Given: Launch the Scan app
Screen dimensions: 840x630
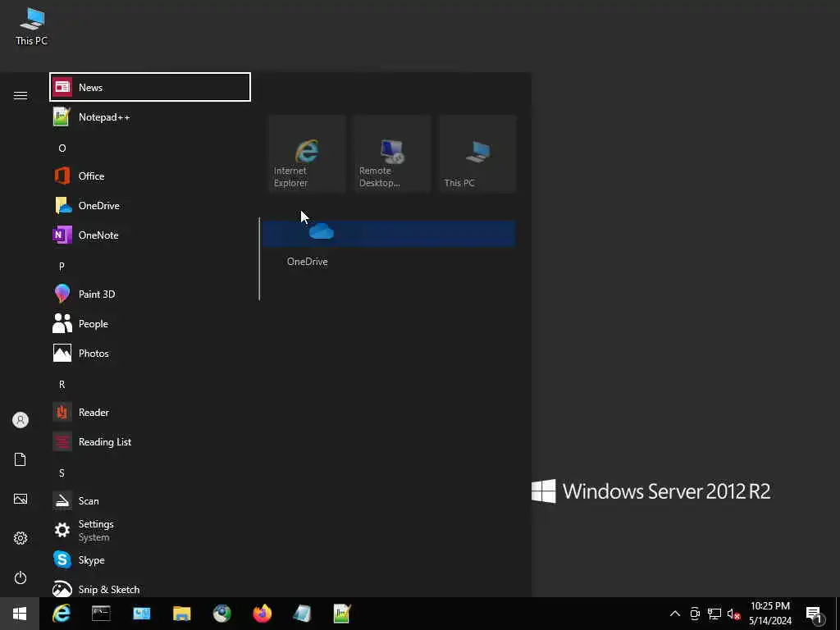Looking at the screenshot, I should point(150,500).
